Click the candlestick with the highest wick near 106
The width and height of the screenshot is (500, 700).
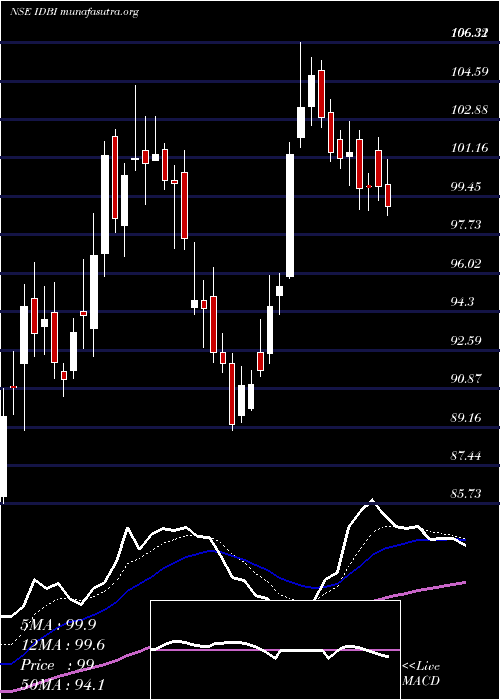click(301, 122)
